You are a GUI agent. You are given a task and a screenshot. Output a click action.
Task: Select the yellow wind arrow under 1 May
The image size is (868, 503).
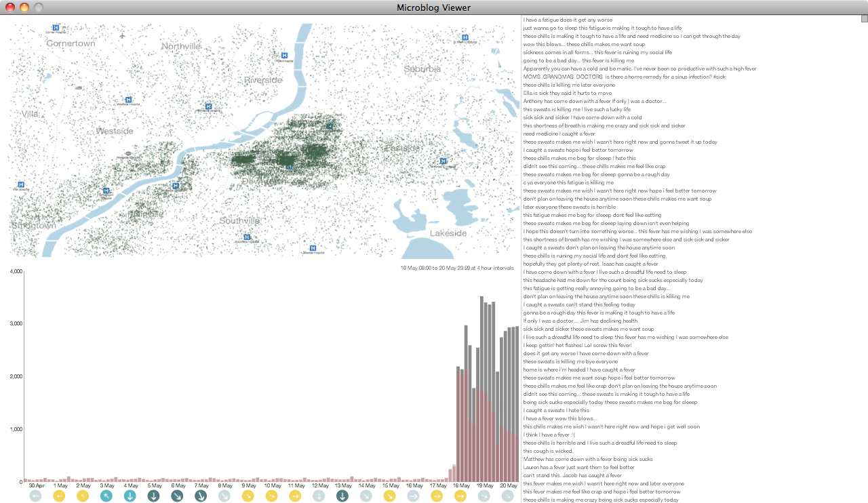[x=59, y=496]
